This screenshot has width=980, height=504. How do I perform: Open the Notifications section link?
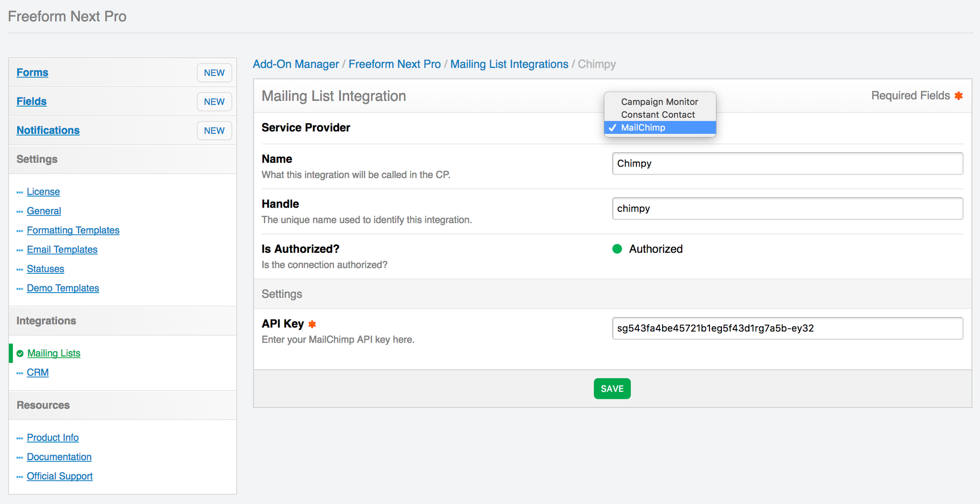coord(48,130)
